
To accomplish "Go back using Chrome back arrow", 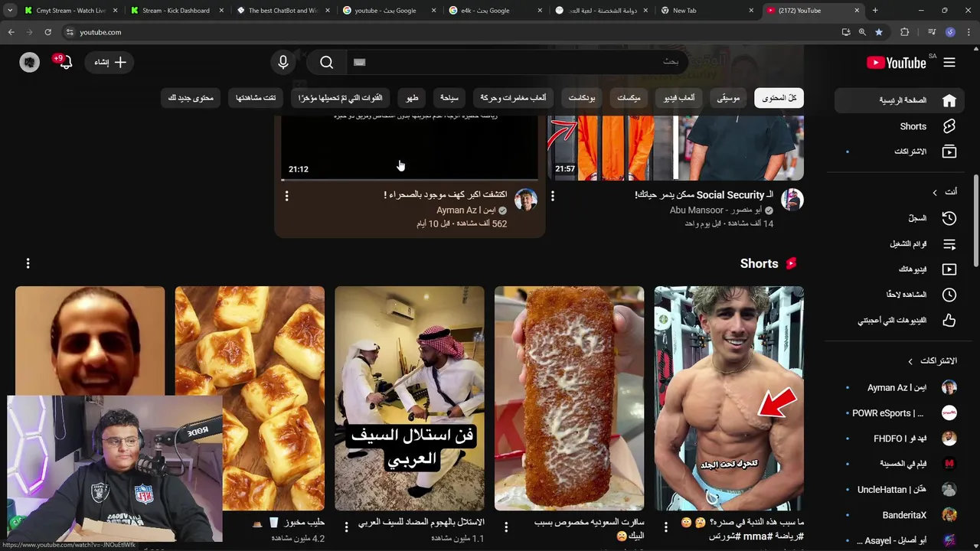I will point(11,32).
